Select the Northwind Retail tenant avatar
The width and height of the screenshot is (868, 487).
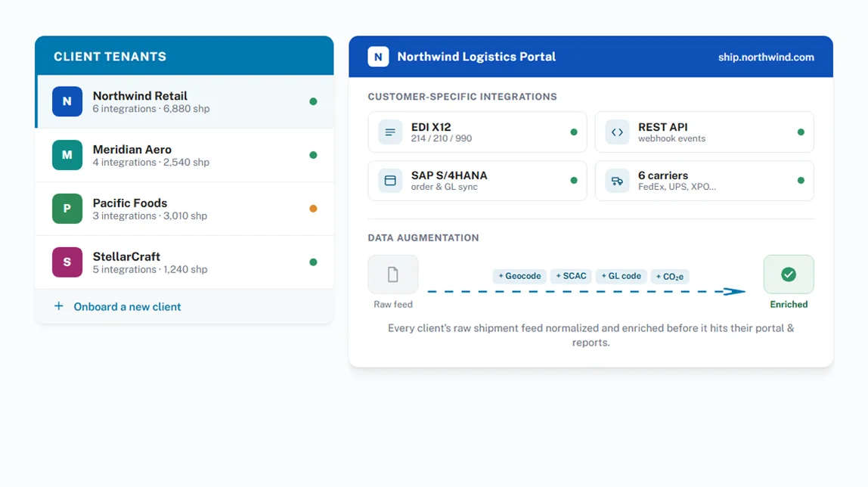click(67, 101)
